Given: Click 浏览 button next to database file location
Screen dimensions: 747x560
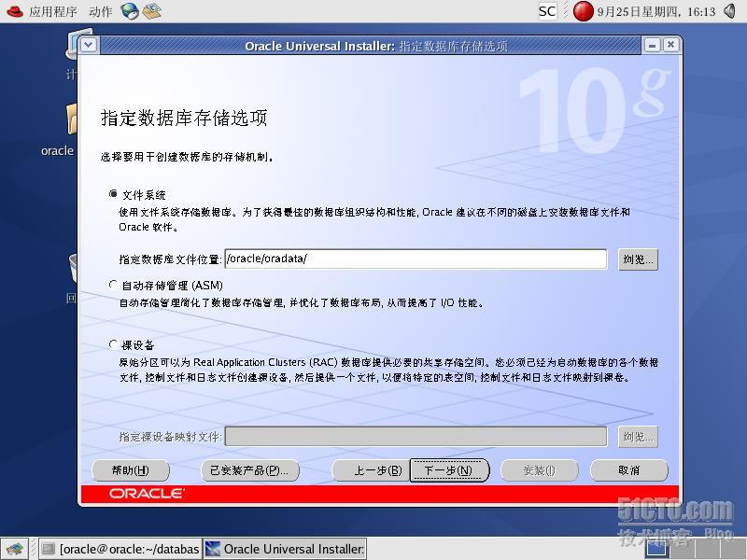Looking at the screenshot, I should coord(638,259).
